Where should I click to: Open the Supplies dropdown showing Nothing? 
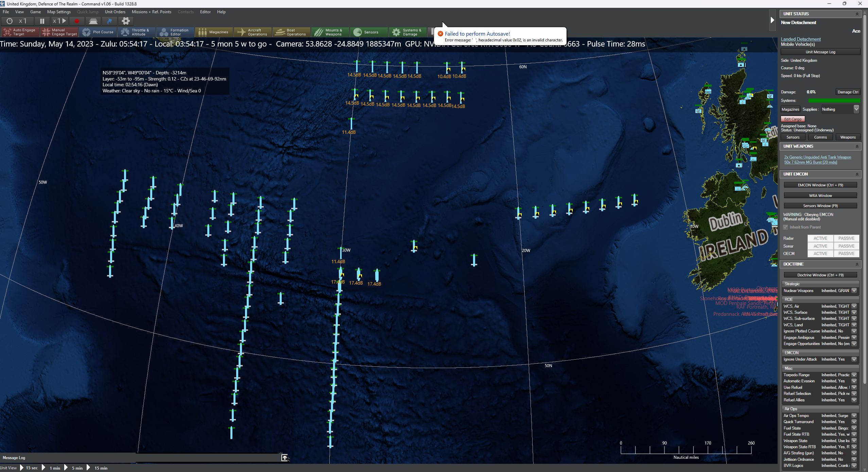tap(856, 109)
